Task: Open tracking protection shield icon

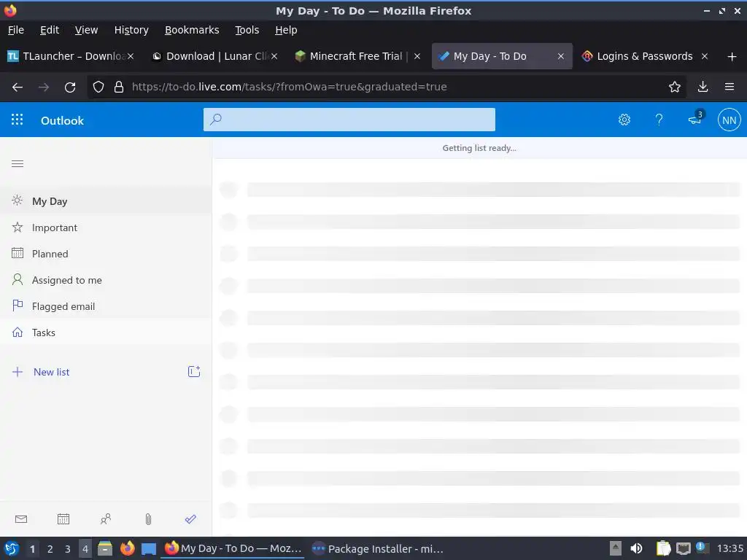Action: [x=98, y=87]
